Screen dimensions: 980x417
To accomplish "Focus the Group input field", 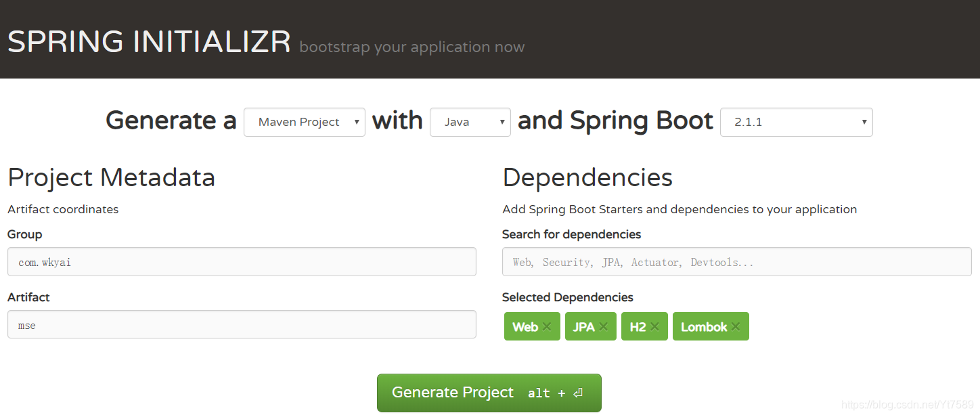I will click(242, 262).
